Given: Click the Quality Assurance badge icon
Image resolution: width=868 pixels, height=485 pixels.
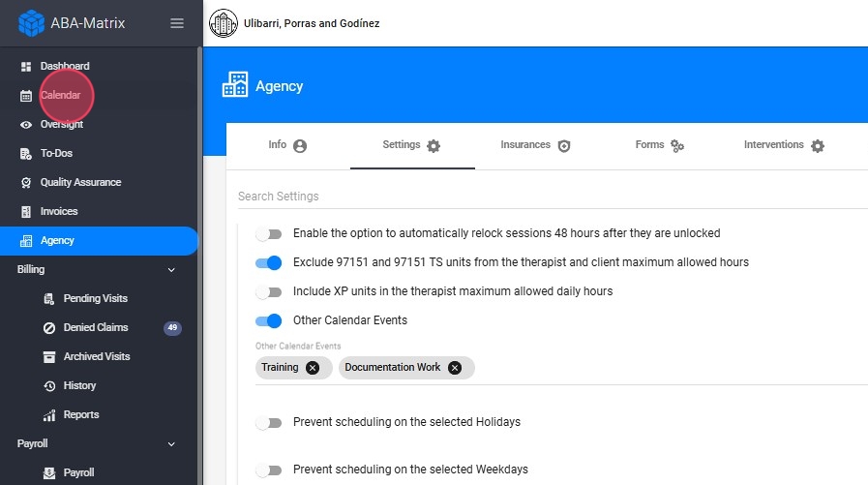Looking at the screenshot, I should point(26,183).
